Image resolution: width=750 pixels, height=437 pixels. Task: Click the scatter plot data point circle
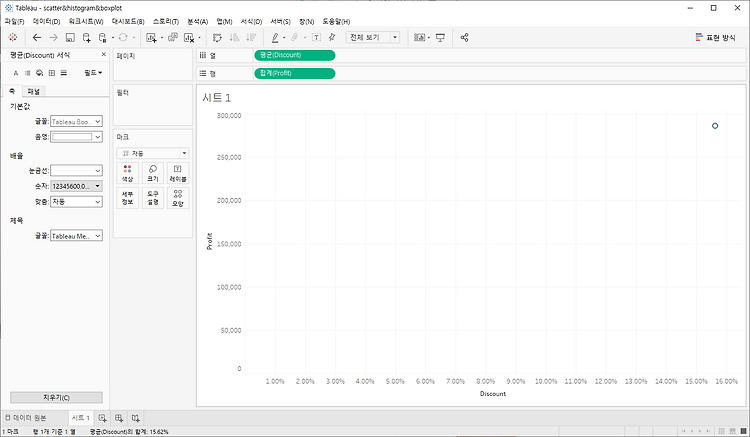[715, 126]
